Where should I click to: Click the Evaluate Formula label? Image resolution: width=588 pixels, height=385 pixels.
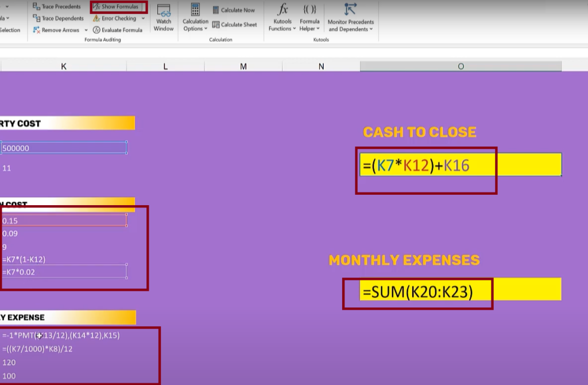coord(122,30)
